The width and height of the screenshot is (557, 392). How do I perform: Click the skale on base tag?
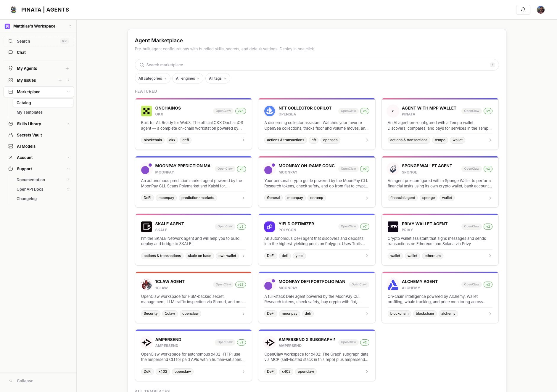coord(199,256)
